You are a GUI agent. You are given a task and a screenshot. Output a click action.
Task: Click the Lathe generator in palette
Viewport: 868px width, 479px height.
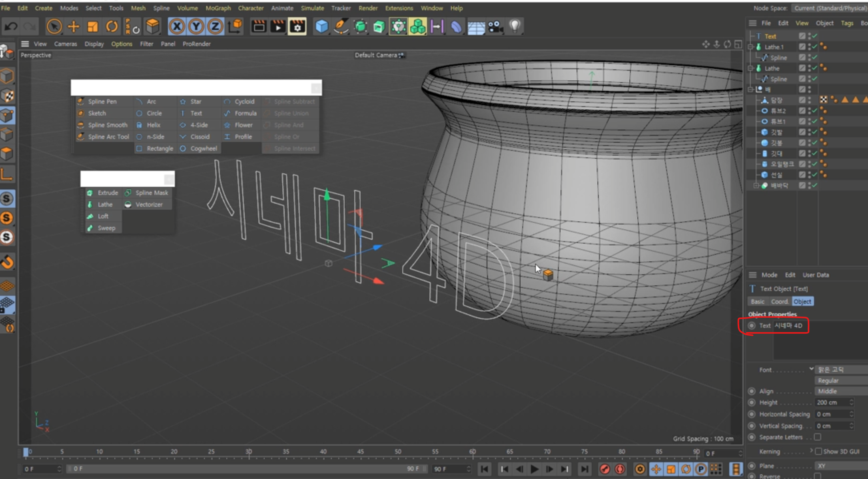(105, 204)
